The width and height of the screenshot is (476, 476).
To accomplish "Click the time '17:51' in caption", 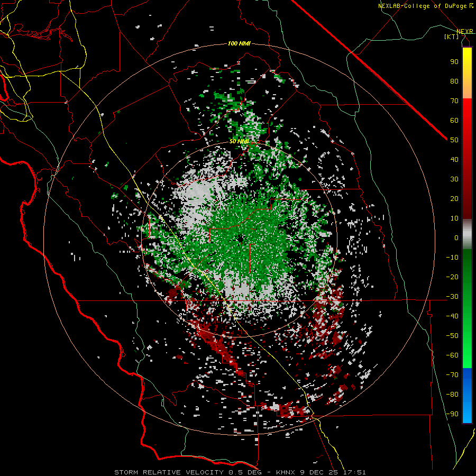I will 354,472.
